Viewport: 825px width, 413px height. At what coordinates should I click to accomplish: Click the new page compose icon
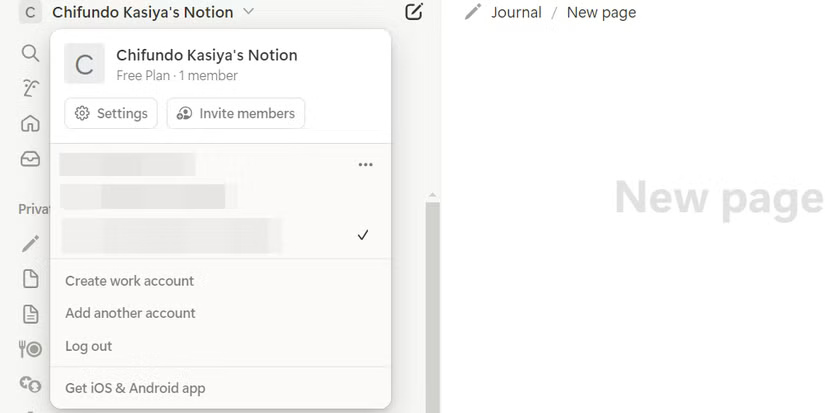(414, 12)
